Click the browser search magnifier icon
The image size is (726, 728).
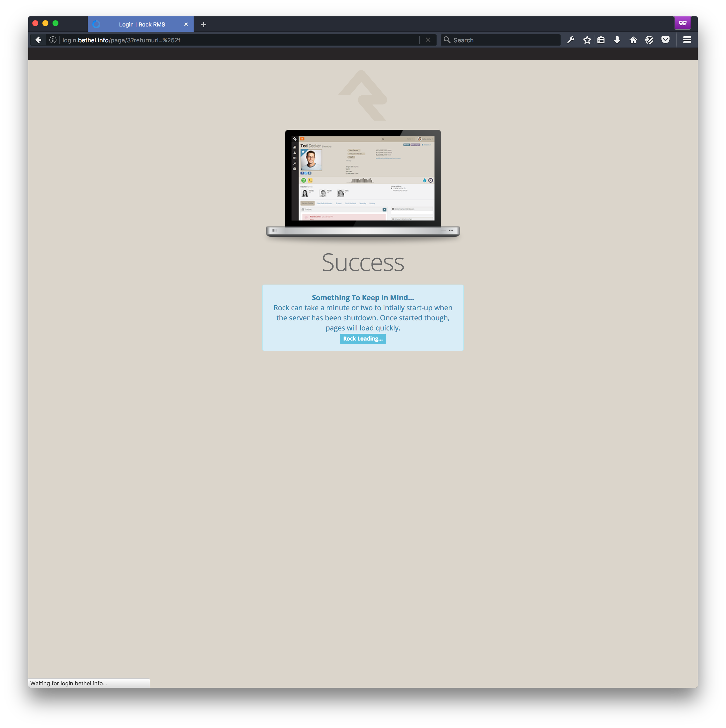click(x=447, y=40)
